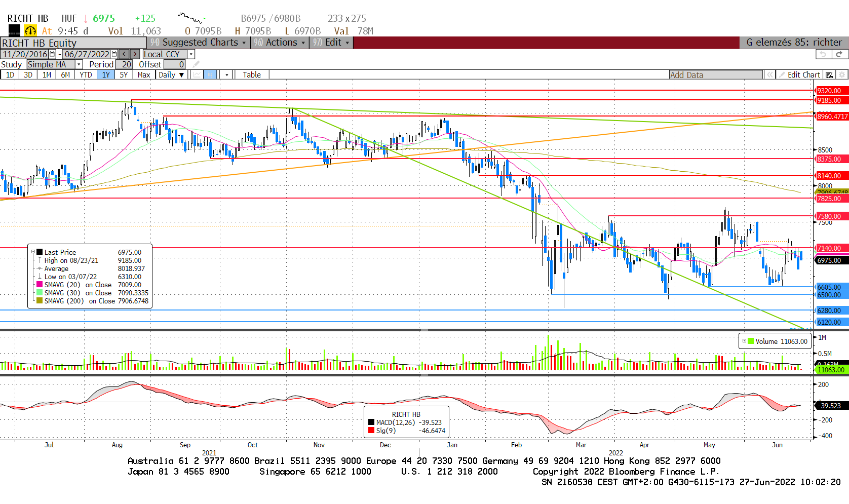
Task: Click the SMAVG (30) green color swatch
Action: [40, 293]
